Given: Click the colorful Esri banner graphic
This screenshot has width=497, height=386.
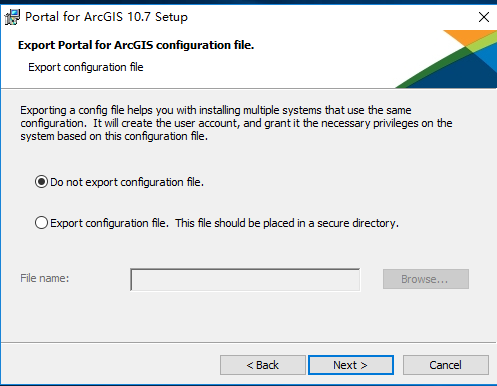Looking at the screenshot, I should tap(446, 59).
